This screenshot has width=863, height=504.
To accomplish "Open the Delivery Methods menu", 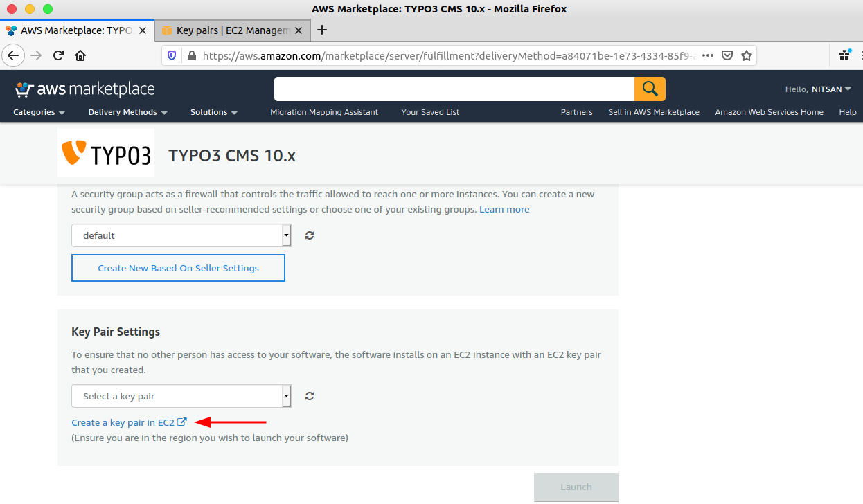I will pos(128,112).
